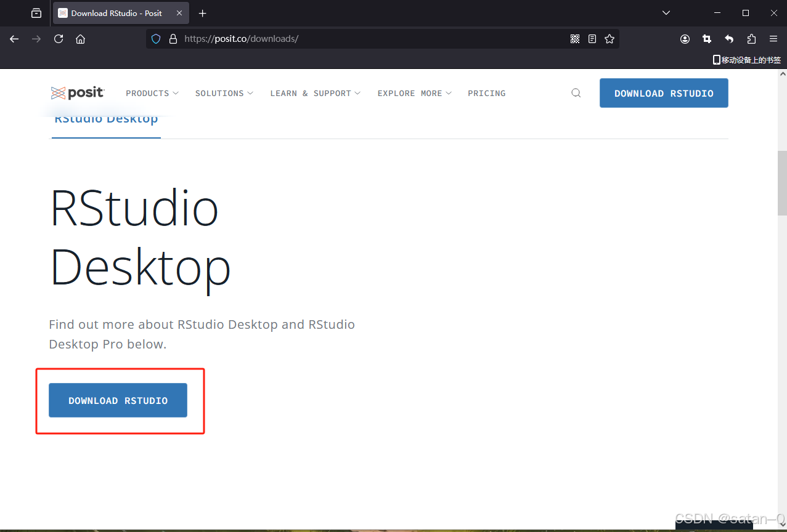The height and width of the screenshot is (532, 787).
Task: Toggle reader view for the page
Action: tap(592, 39)
